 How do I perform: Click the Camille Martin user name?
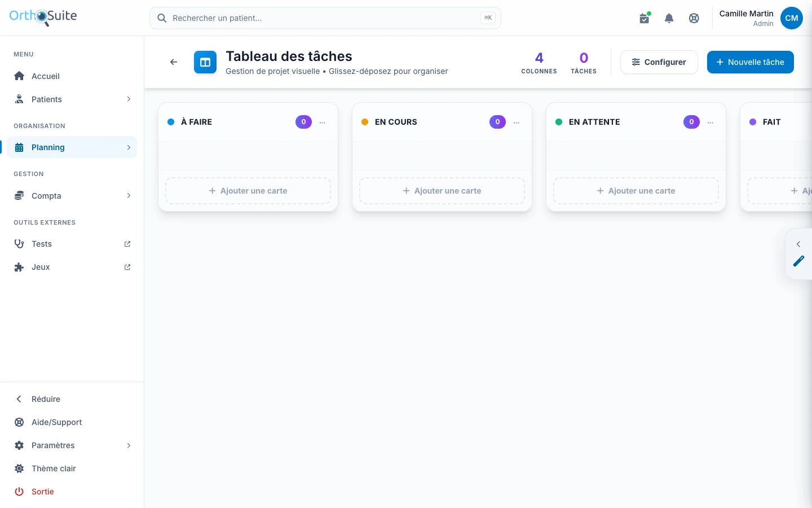pyautogui.click(x=747, y=14)
